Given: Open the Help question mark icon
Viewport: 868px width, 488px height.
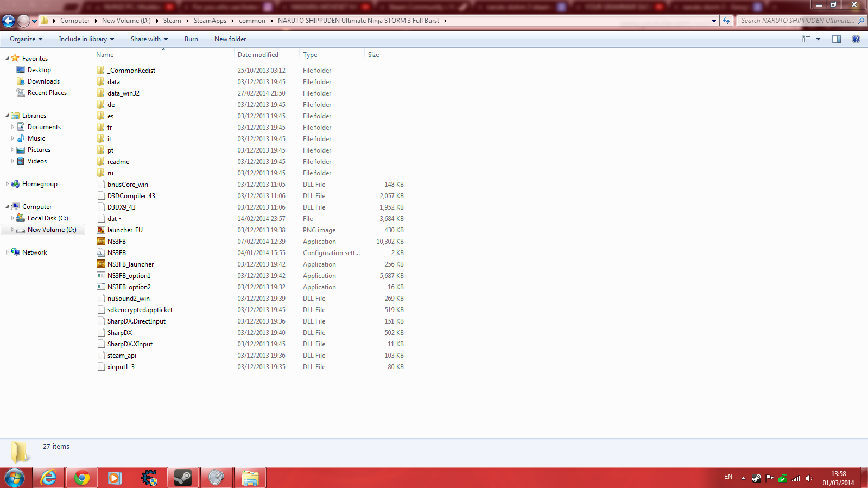Looking at the screenshot, I should tap(856, 39).
